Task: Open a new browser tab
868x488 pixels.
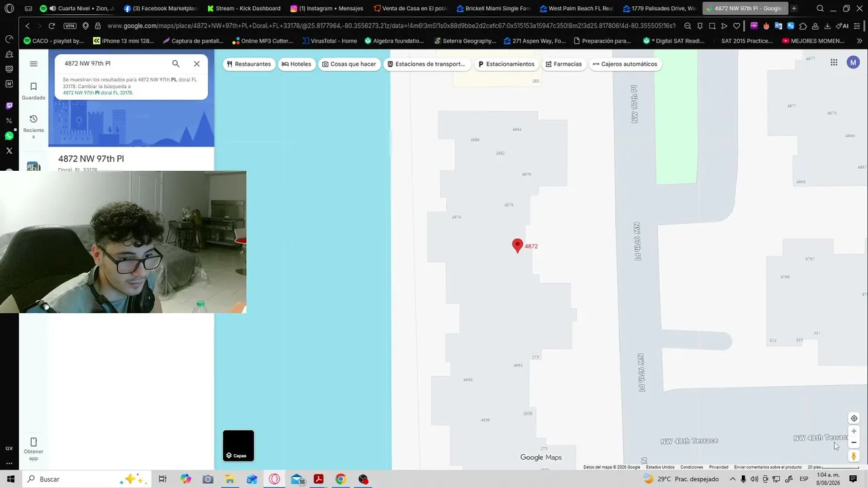Action: point(794,9)
